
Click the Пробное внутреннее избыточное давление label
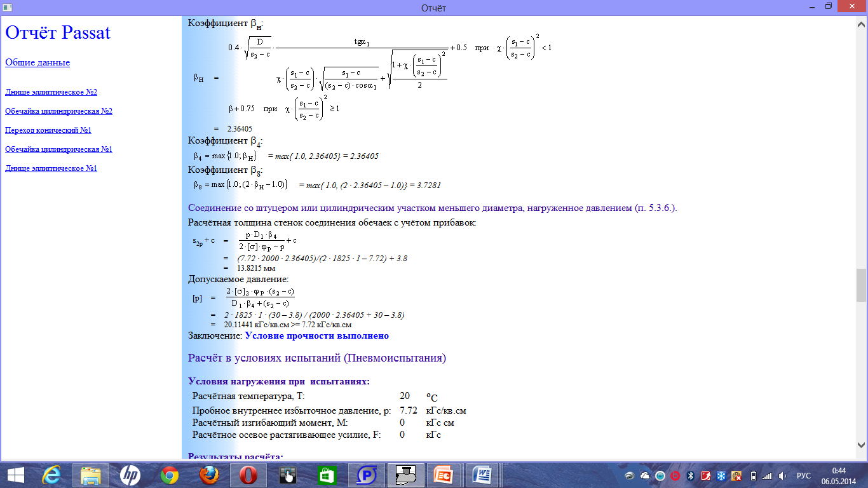click(292, 410)
